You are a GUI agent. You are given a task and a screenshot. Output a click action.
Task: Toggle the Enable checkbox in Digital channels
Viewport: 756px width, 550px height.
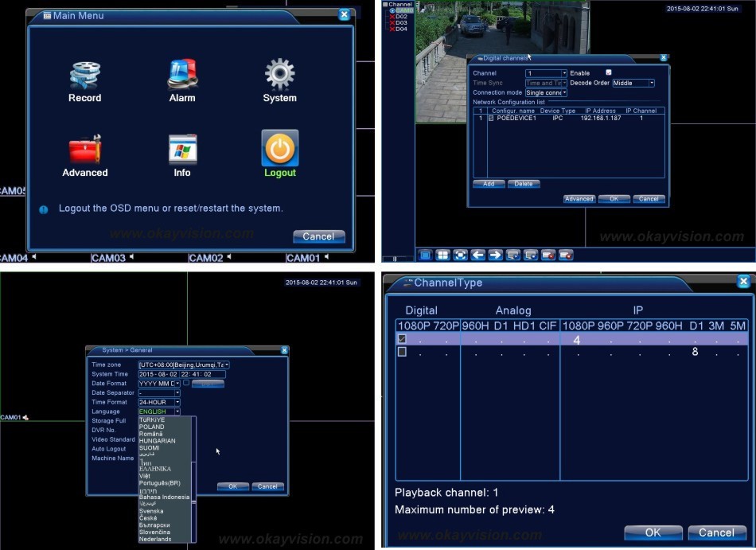pos(609,73)
